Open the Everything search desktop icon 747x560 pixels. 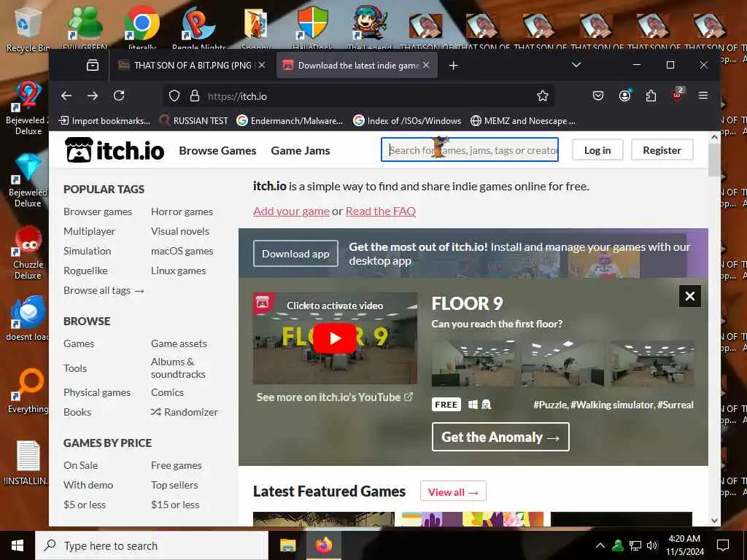click(28, 391)
